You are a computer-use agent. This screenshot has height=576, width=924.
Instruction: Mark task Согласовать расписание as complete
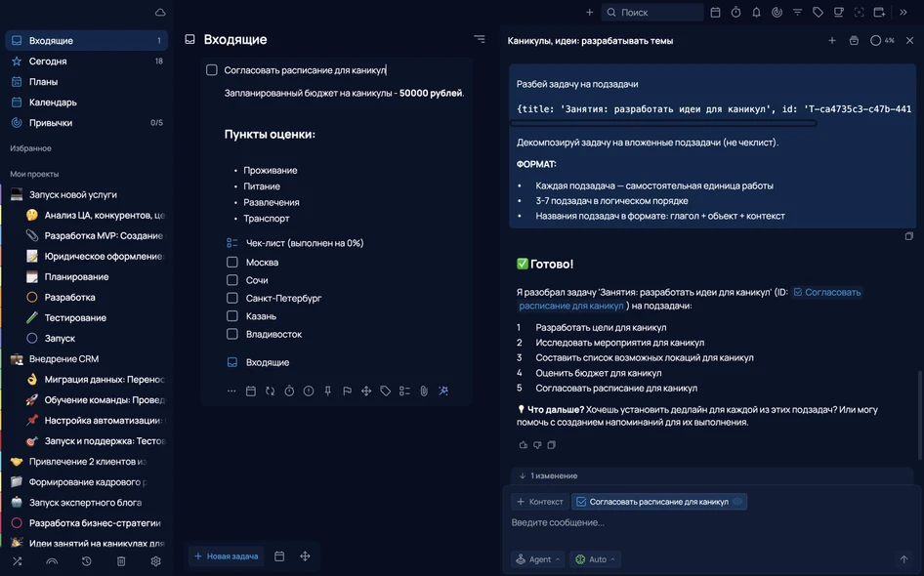point(212,70)
